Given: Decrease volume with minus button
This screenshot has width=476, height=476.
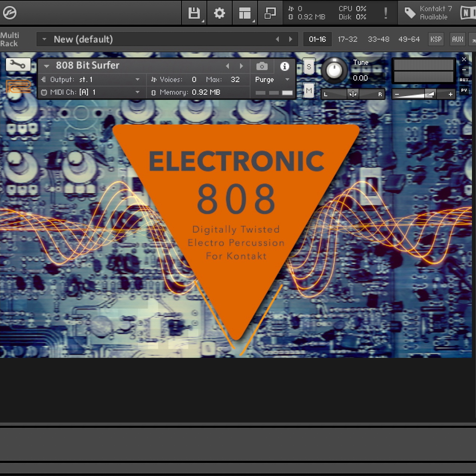Looking at the screenshot, I should pyautogui.click(x=397, y=94).
